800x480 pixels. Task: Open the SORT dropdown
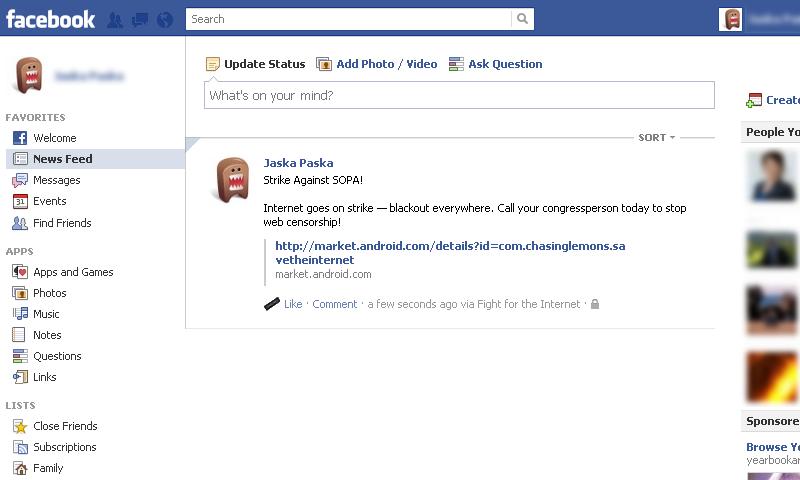[657, 137]
